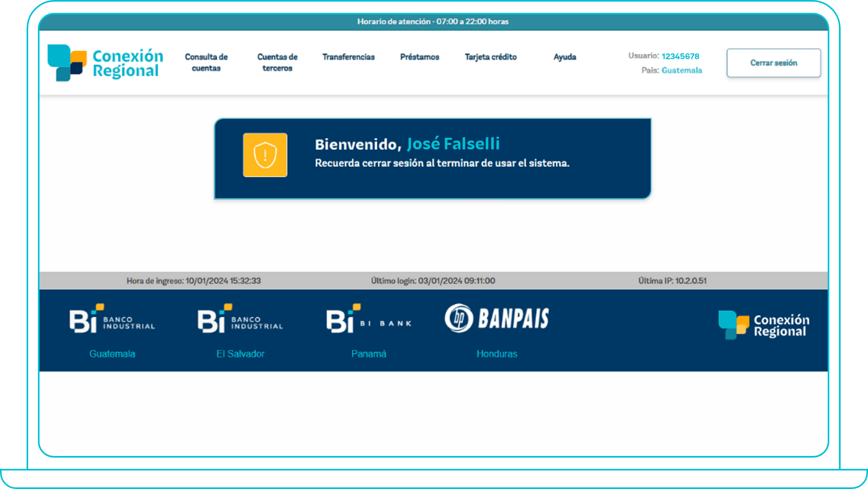Viewport: 868px width, 489px height.
Task: Select Cuentas de terceros
Action: 277,62
